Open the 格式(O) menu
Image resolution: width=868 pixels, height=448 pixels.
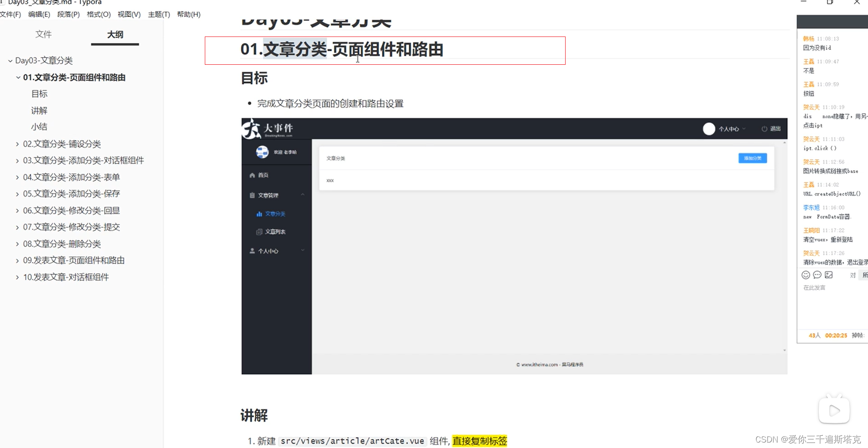pyautogui.click(x=99, y=14)
